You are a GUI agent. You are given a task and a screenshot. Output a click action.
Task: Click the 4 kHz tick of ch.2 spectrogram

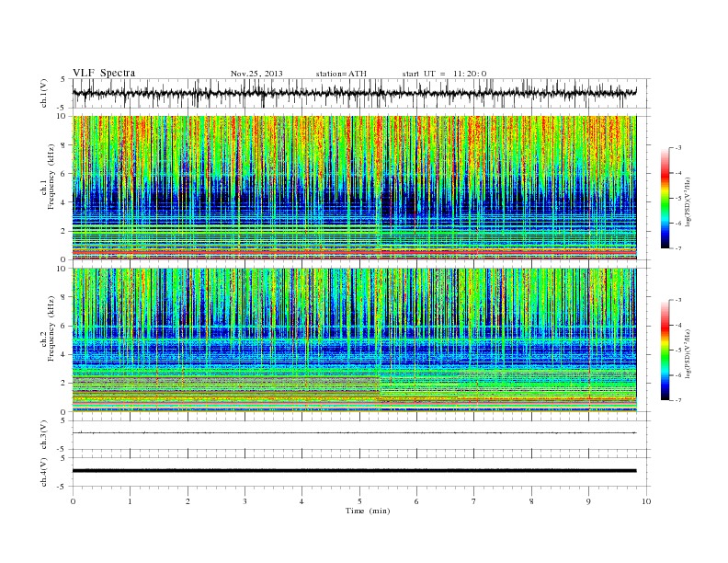pos(64,354)
